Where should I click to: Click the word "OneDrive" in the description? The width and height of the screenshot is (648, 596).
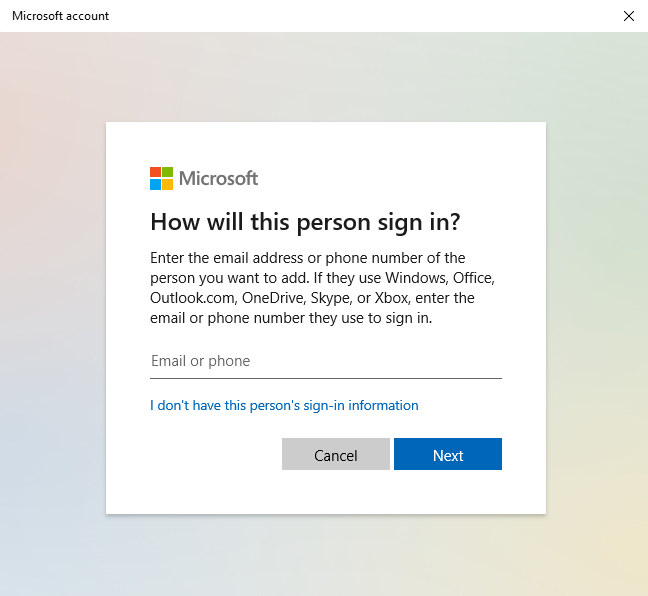(x=274, y=298)
